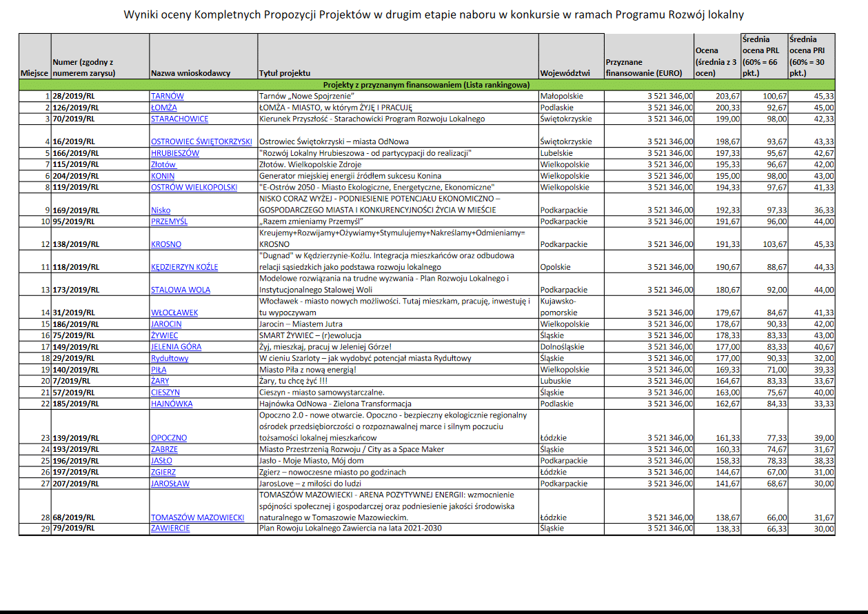The width and height of the screenshot is (868, 614).
Task: Click the PRL score '100,67'
Action: tap(775, 96)
